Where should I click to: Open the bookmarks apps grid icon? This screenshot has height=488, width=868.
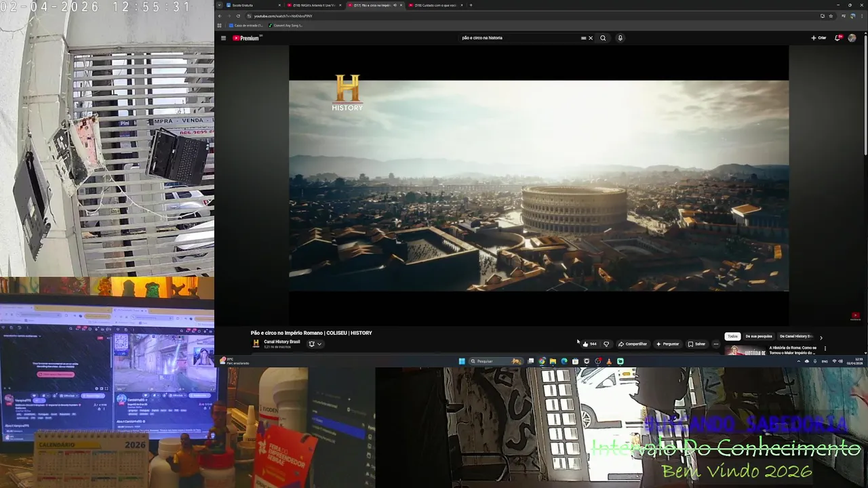(x=219, y=25)
